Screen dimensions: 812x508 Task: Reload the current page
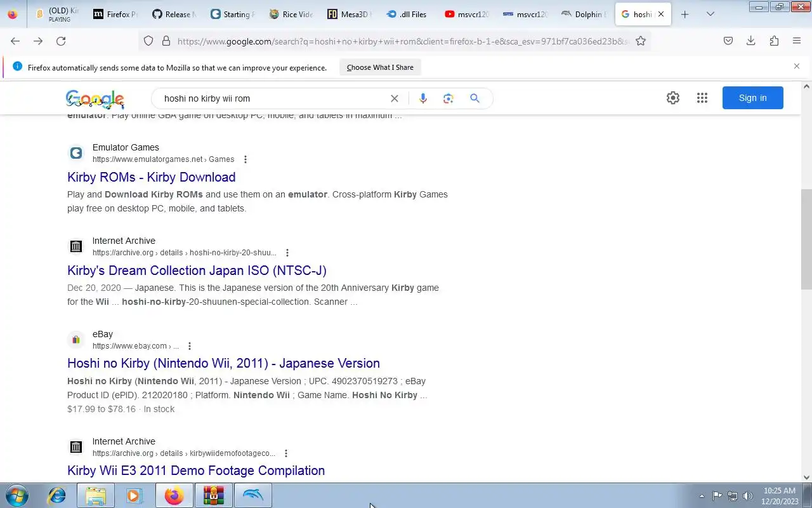61,41
